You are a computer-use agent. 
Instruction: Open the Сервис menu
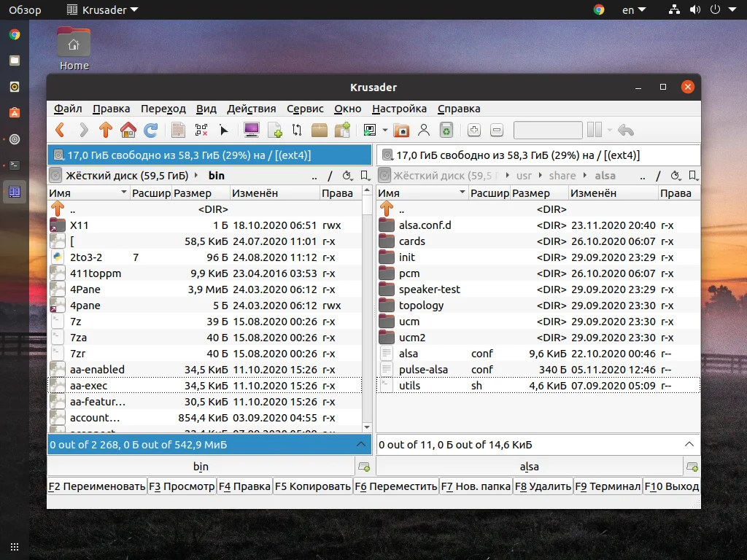pos(305,109)
